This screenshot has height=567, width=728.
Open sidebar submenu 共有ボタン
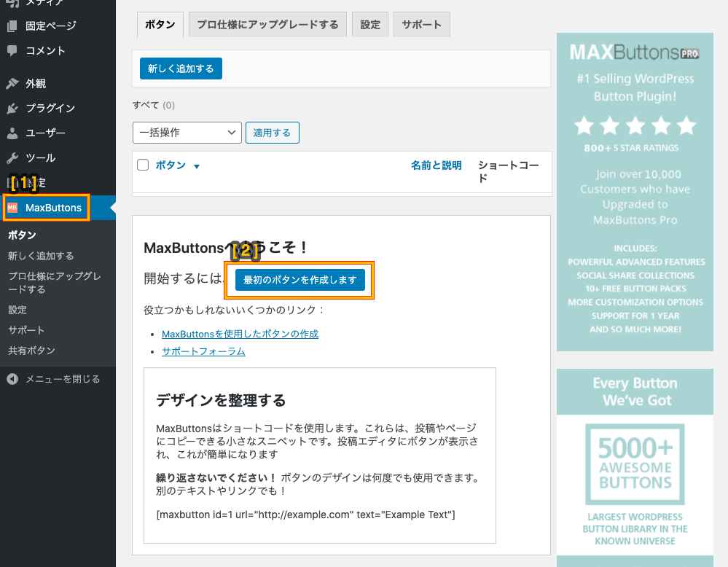[31, 351]
